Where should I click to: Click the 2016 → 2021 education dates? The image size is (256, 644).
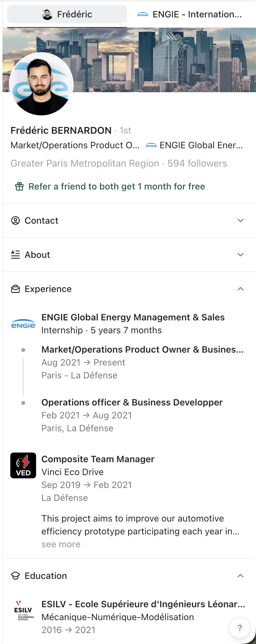(x=68, y=630)
